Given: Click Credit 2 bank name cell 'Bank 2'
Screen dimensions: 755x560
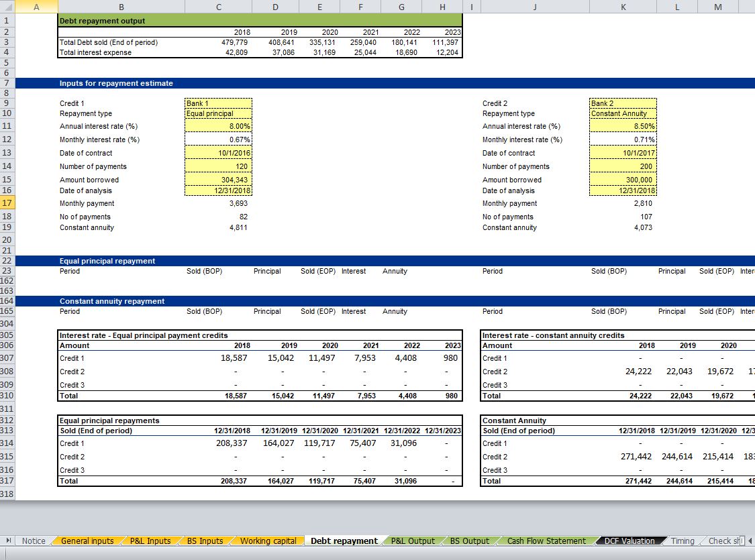Looking at the screenshot, I should click(623, 103).
